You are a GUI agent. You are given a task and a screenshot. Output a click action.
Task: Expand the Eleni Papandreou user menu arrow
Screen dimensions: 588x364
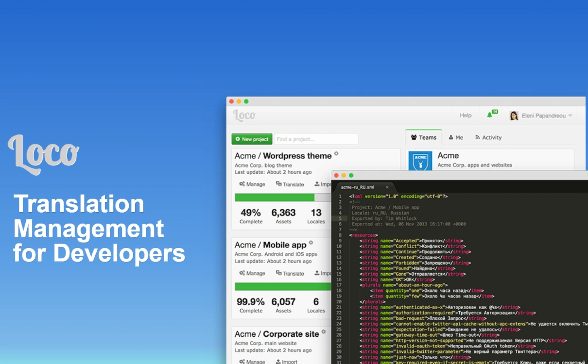(x=570, y=116)
